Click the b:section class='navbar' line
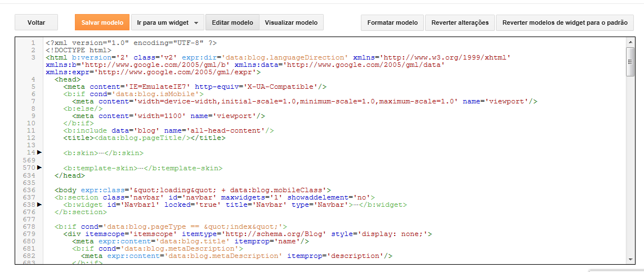 [215, 197]
